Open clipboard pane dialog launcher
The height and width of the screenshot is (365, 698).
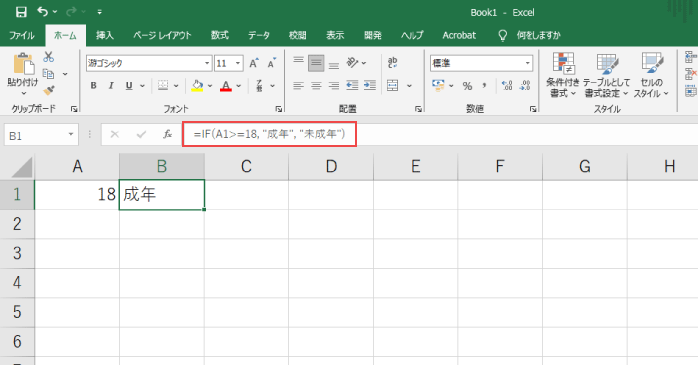74,109
